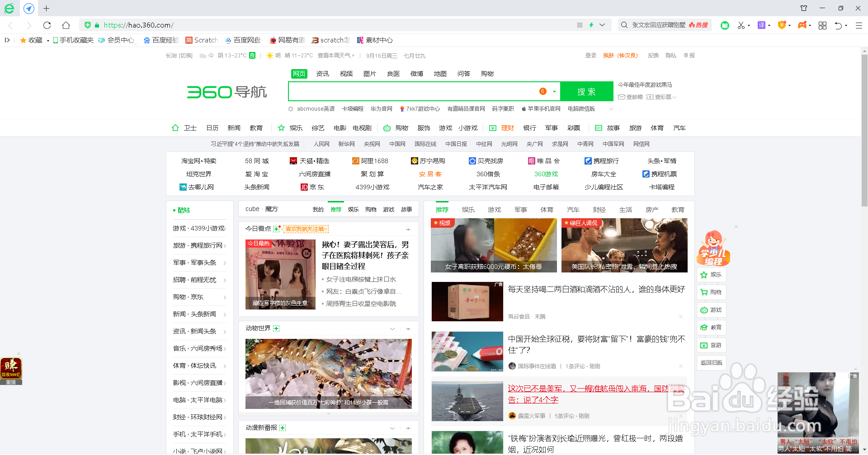
Task: Go to the browser home page icon
Action: pyautogui.click(x=66, y=25)
